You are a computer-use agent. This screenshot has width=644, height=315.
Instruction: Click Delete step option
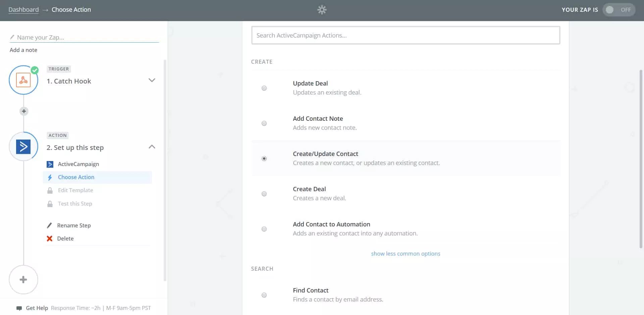coord(65,239)
